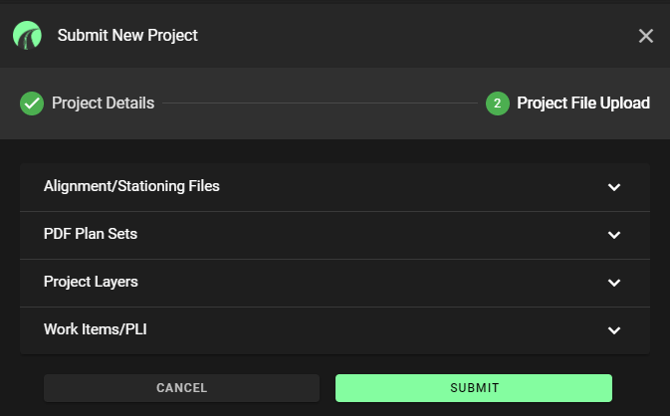Click the Work Items/PLI section title
This screenshot has width=670, height=416.
point(95,329)
